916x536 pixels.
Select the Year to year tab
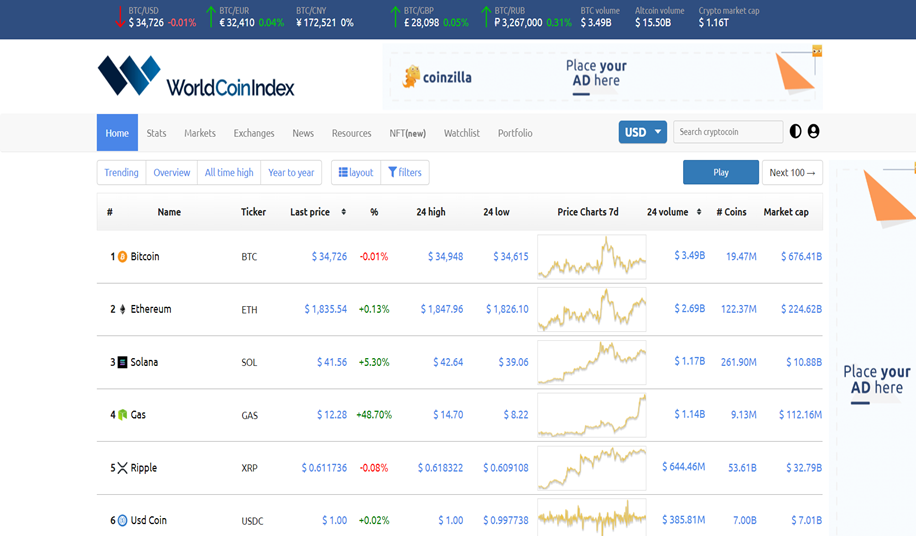pyautogui.click(x=291, y=172)
